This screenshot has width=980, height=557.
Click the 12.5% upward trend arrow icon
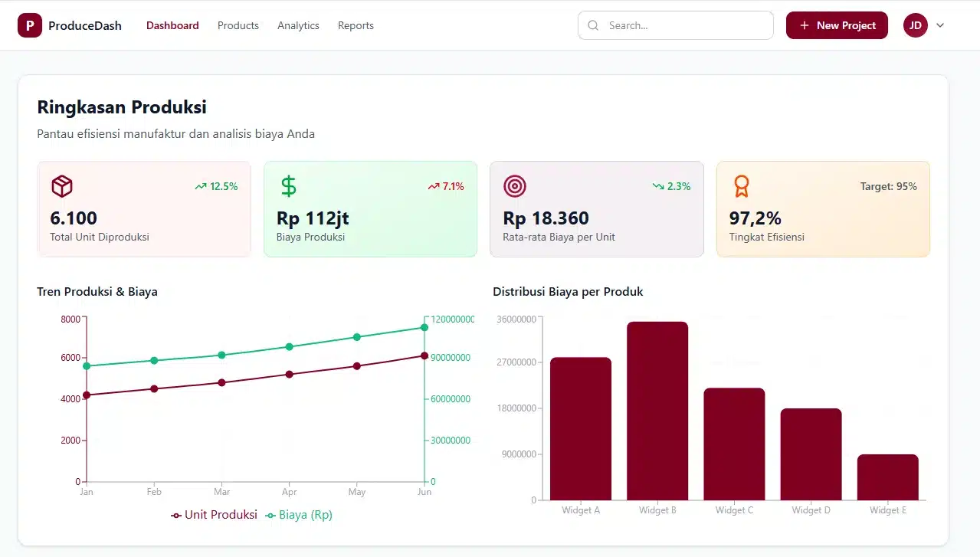(x=201, y=186)
